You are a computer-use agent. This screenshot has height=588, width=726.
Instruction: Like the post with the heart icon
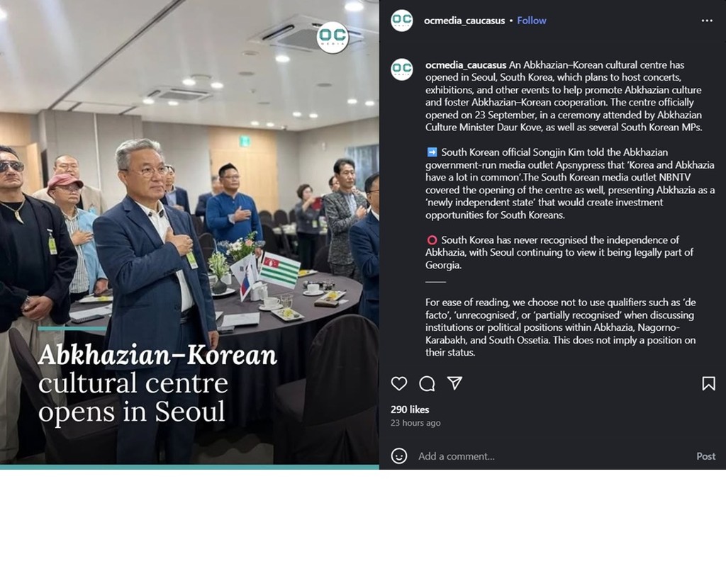[x=398, y=383]
